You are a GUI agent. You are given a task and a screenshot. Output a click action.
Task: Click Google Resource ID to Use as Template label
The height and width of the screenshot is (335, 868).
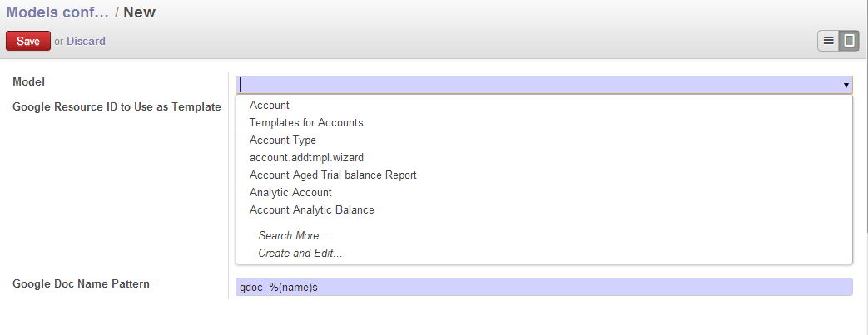tap(117, 106)
